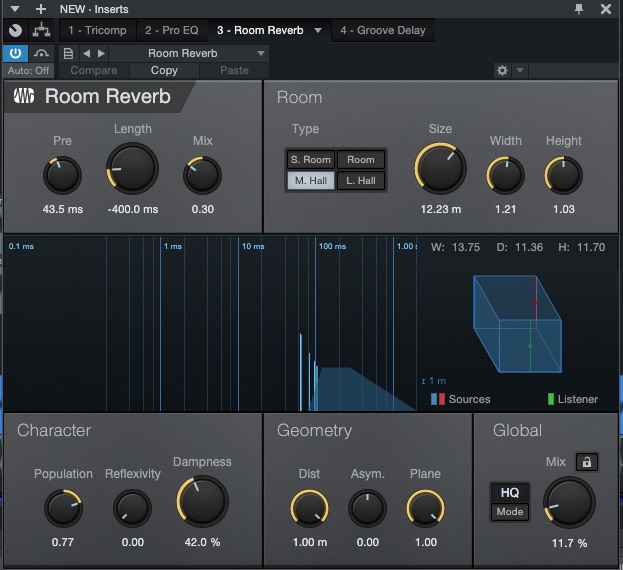Click the Reflexivity knob

(132, 508)
